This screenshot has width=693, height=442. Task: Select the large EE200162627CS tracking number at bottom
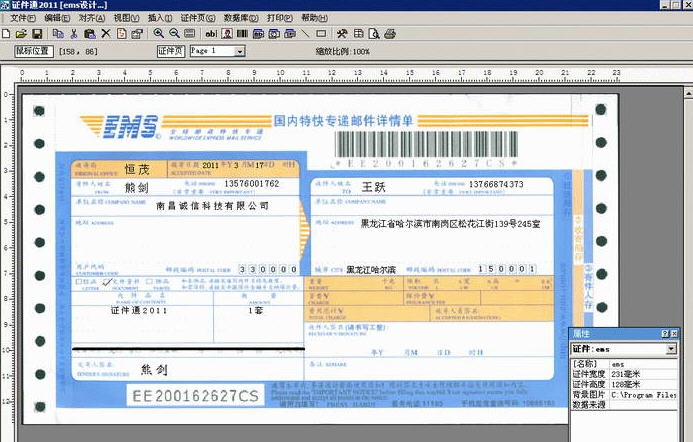click(x=195, y=396)
